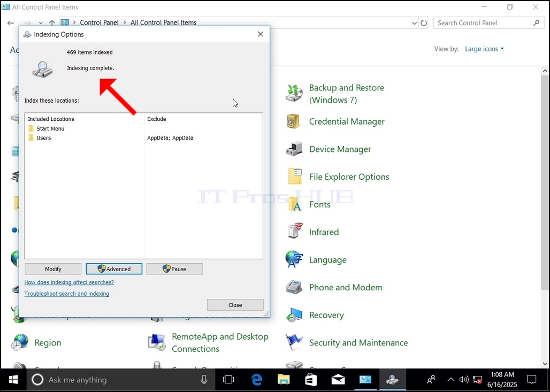Click the volume speaker tray icon
Image resolution: width=550 pixels, height=392 pixels.
pos(464,380)
